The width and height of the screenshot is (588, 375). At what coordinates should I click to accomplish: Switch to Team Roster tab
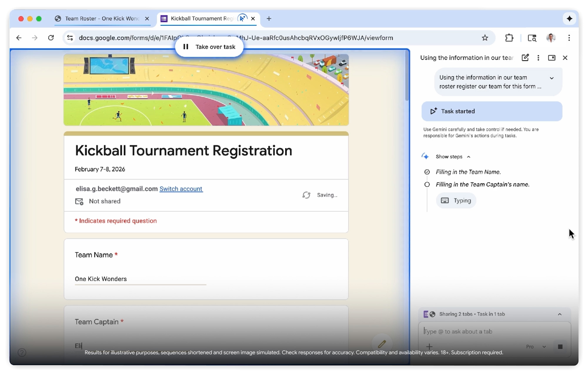[x=101, y=19]
